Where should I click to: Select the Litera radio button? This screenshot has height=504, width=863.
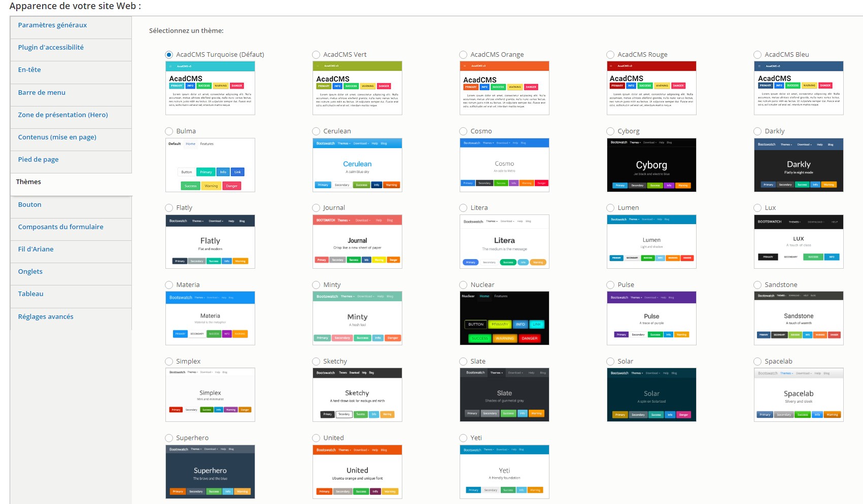pyautogui.click(x=463, y=208)
